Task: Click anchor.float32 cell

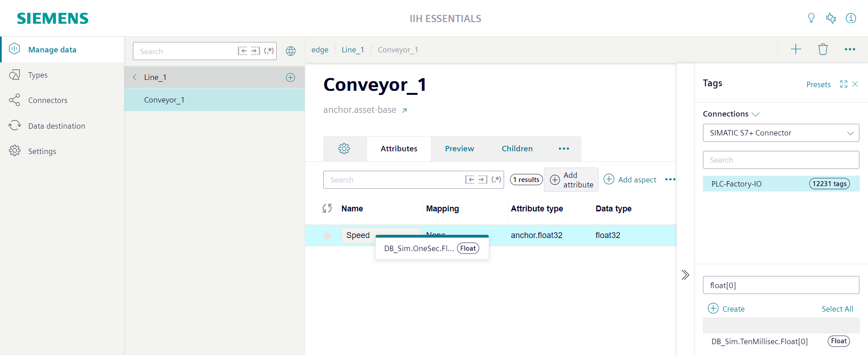Action: click(537, 235)
